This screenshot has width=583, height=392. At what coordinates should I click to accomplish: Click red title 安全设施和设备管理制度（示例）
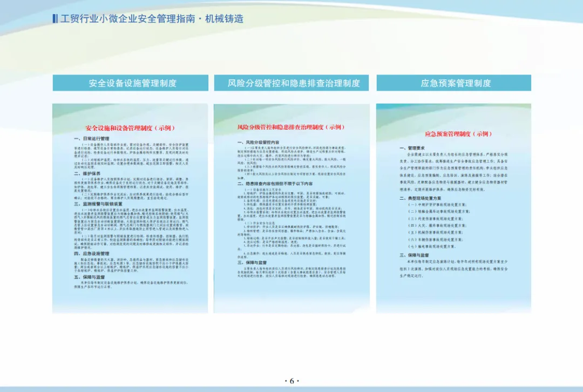pos(130,128)
